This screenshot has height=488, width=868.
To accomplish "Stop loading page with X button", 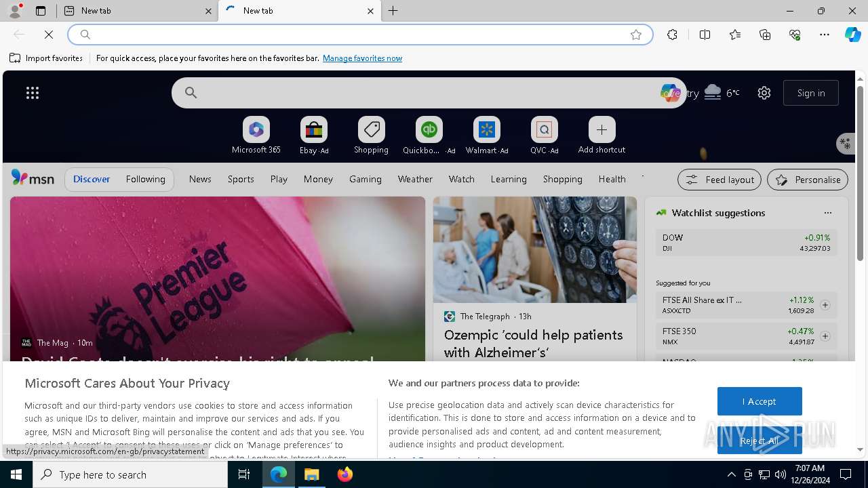I will (48, 35).
